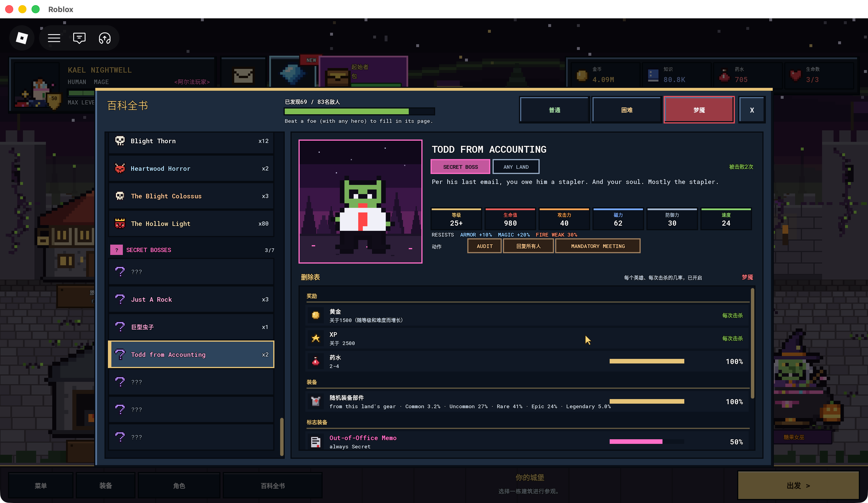Select Todd from Accounting in the list
868x503 pixels.
[191, 355]
